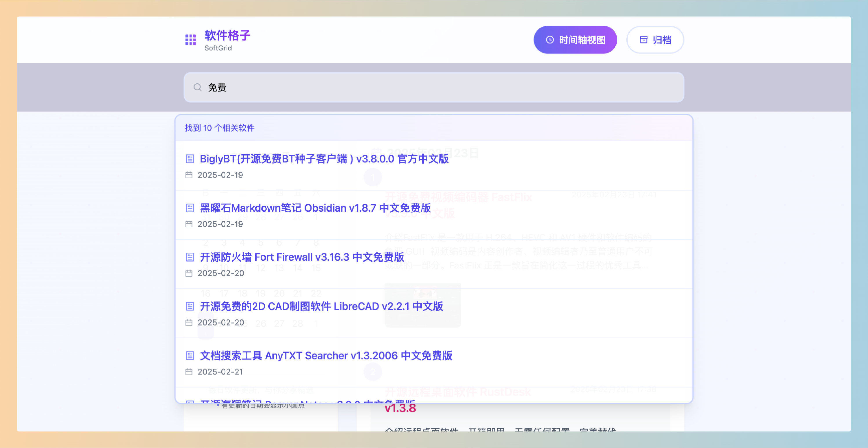Click the document icon beside BiglyBT result
868x448 pixels.
(190, 158)
